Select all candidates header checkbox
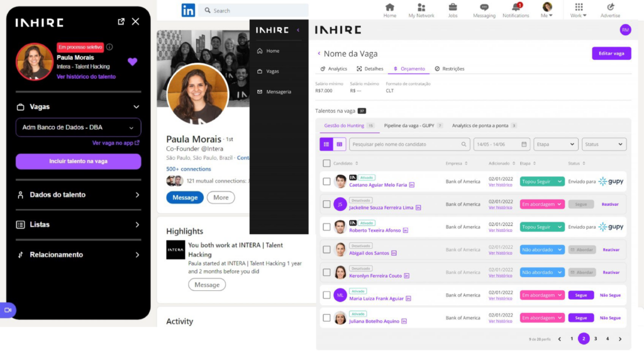The height and width of the screenshot is (357, 644). tap(326, 163)
